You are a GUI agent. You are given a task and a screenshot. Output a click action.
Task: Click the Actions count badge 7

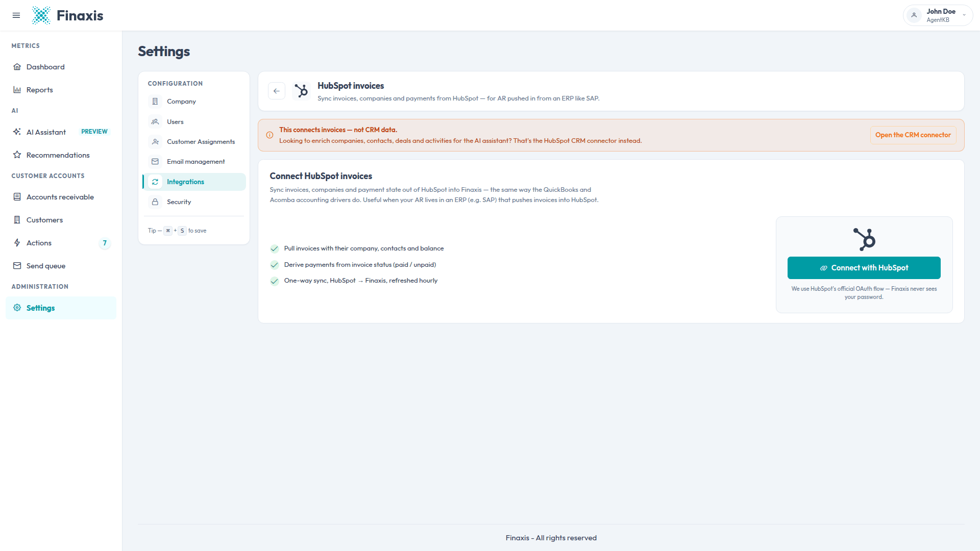pyautogui.click(x=105, y=243)
